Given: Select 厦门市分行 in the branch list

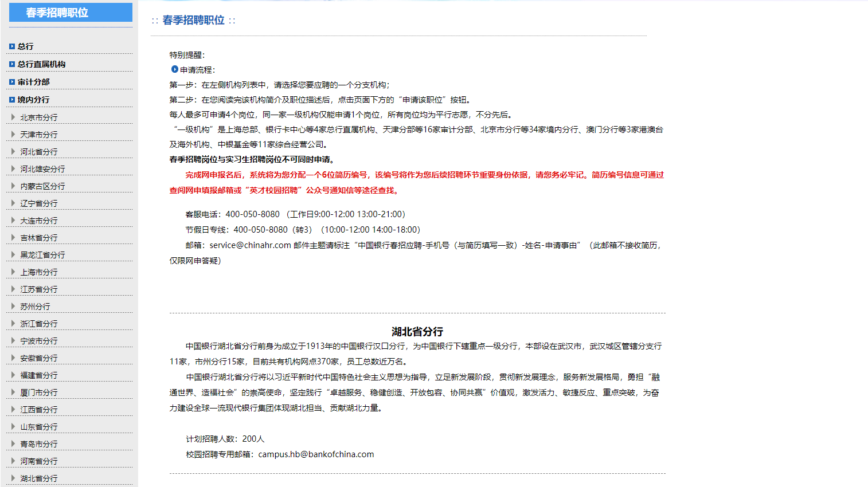Looking at the screenshot, I should click(x=39, y=392).
